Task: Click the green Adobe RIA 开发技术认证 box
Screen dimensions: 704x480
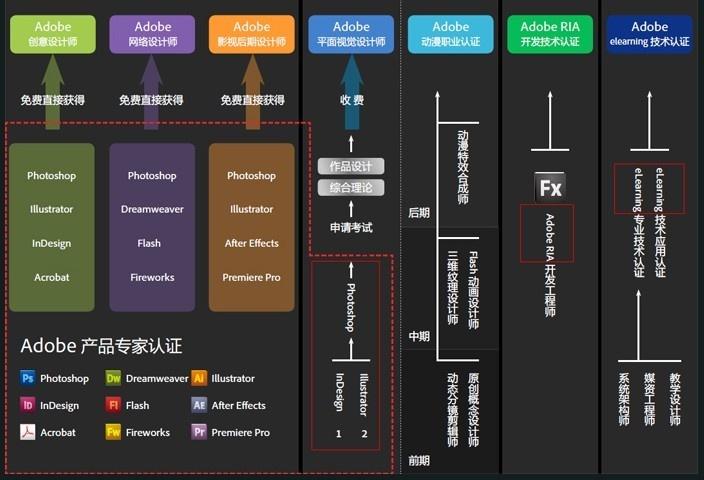Action: click(550, 34)
